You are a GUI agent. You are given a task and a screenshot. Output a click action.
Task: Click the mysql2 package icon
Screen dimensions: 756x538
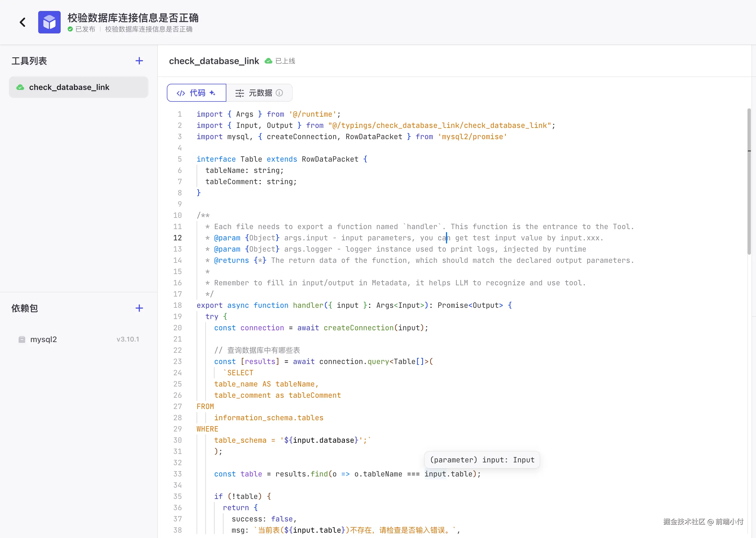[x=22, y=339]
